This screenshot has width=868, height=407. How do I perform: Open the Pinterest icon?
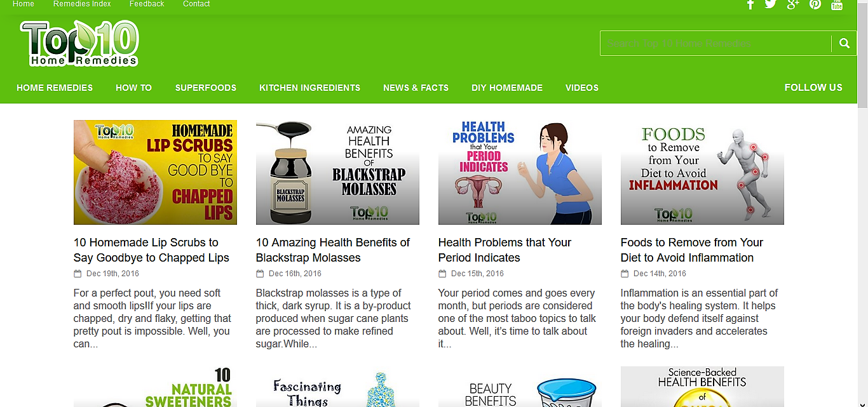pos(815,4)
